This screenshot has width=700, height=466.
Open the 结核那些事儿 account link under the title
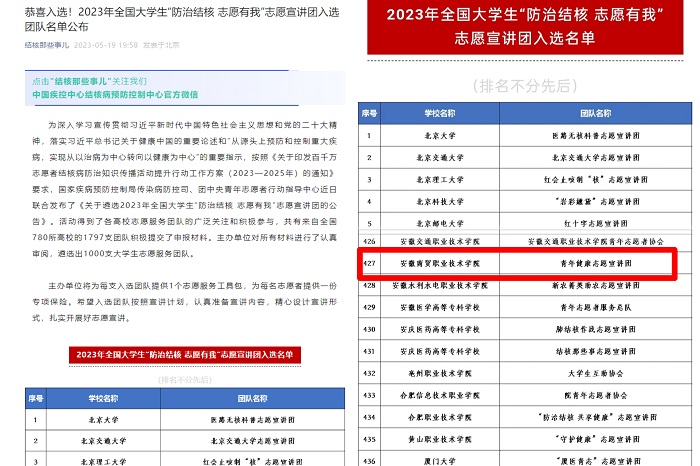pos(47,45)
